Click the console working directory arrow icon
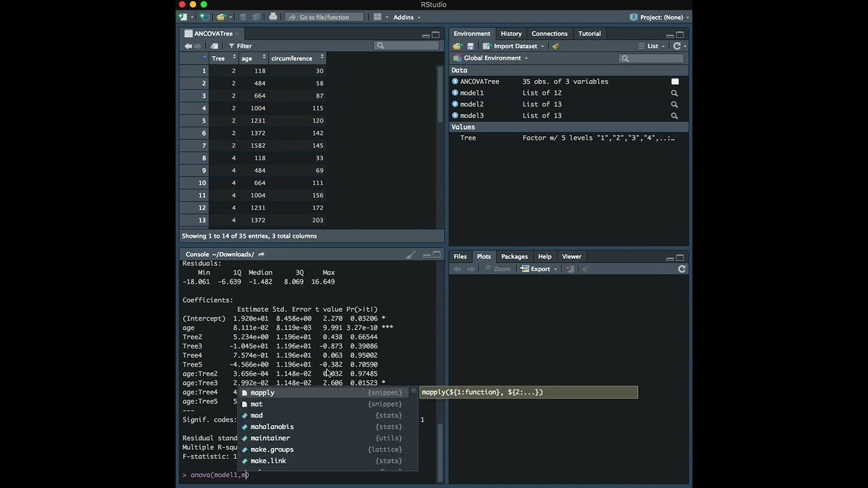The height and width of the screenshot is (488, 868). [261, 254]
